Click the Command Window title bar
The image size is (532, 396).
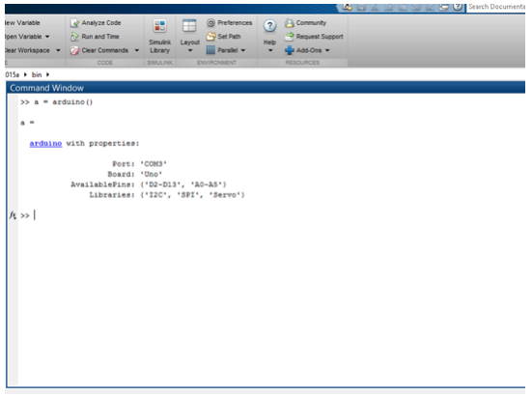coord(266,88)
